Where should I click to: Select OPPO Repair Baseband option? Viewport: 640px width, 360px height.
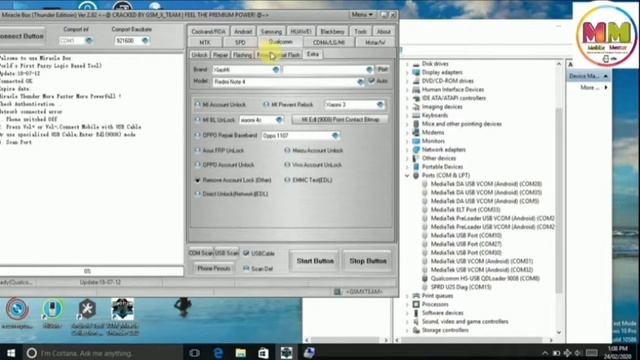click(x=198, y=135)
